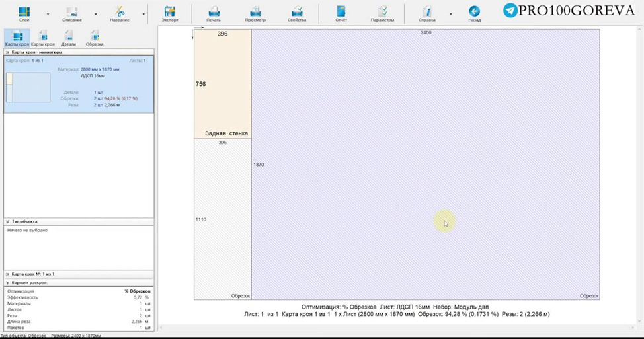The height and width of the screenshot is (339, 644).
Task: Click the Эффективность 5,72 % row
Action: (79, 297)
